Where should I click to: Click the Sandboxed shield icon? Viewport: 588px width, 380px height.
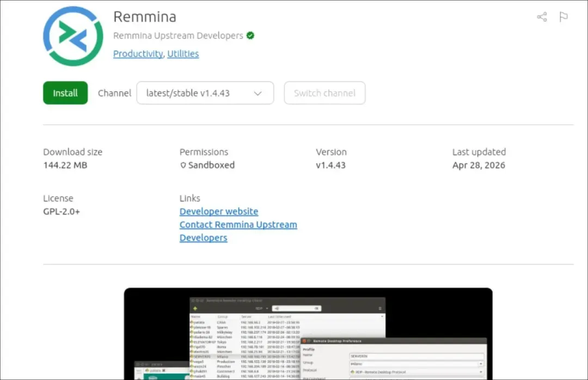pos(183,165)
